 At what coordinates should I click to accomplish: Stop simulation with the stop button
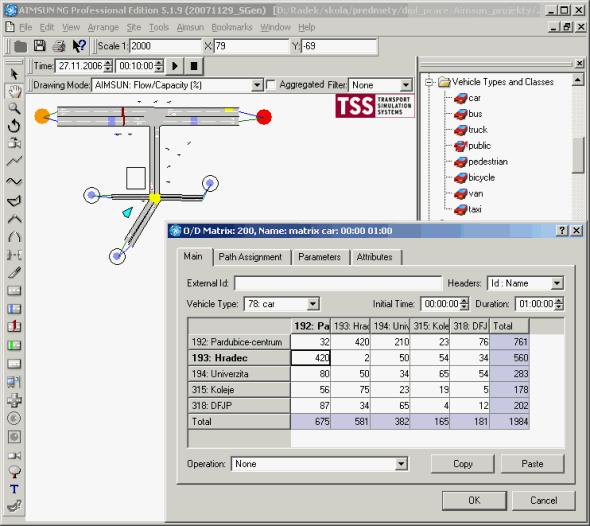[194, 66]
